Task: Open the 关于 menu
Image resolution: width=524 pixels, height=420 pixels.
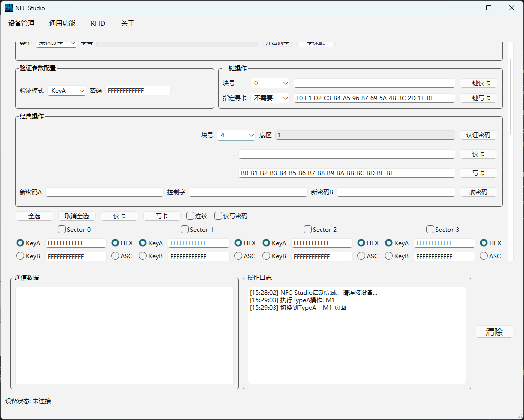Action: pyautogui.click(x=128, y=23)
